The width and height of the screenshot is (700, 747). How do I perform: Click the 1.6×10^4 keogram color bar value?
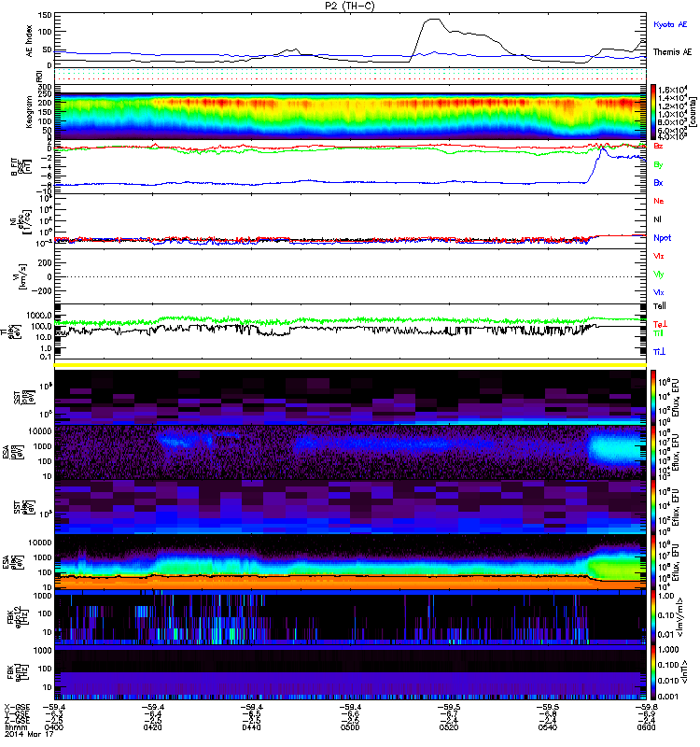(672, 90)
